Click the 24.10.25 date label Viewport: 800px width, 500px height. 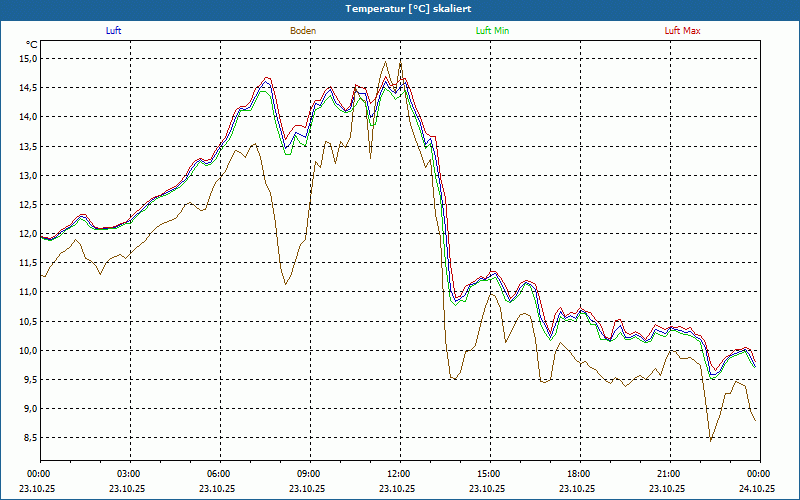pyautogui.click(x=757, y=488)
